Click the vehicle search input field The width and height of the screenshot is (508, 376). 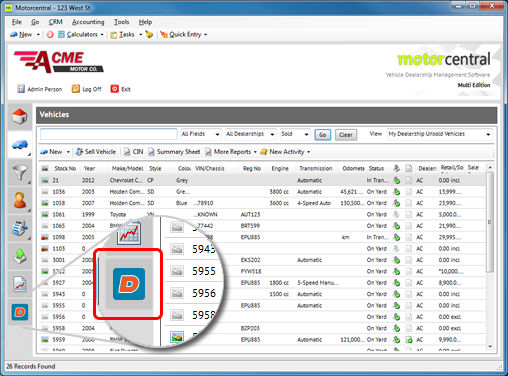point(109,134)
